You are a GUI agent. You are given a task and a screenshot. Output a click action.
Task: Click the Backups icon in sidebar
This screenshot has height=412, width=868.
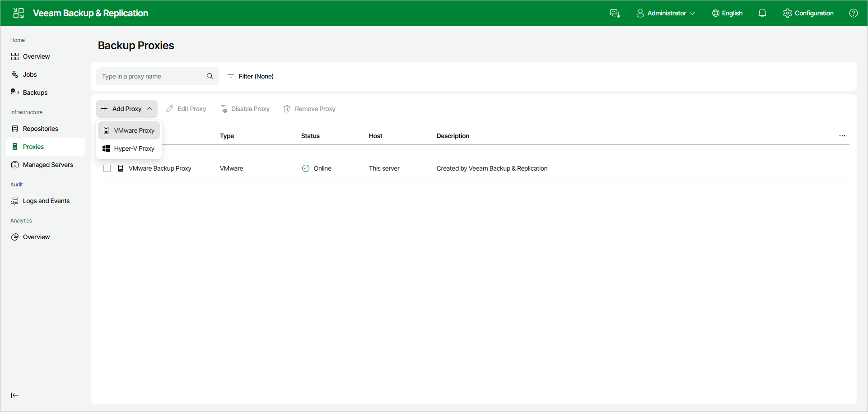click(x=15, y=92)
